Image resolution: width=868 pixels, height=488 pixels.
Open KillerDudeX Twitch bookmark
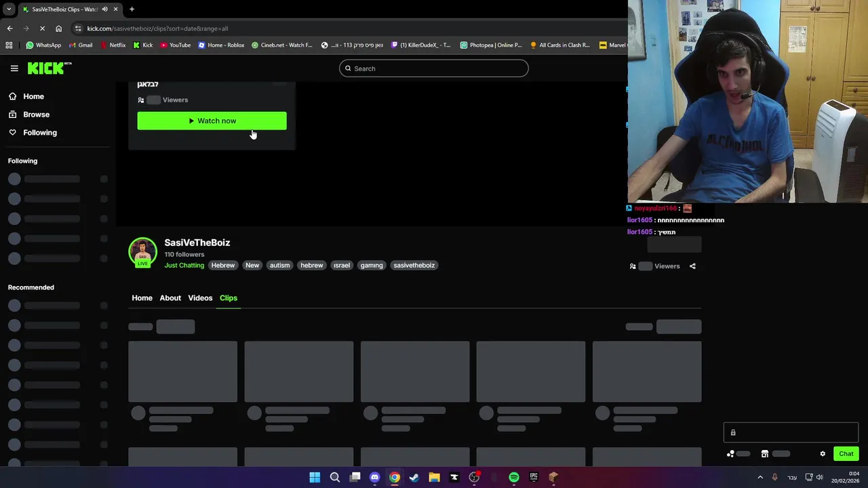421,45
